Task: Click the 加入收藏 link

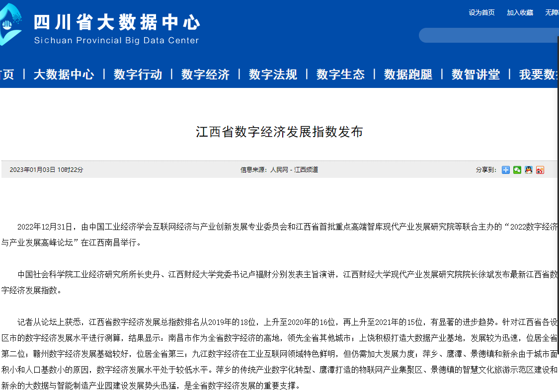Action: 520,13
